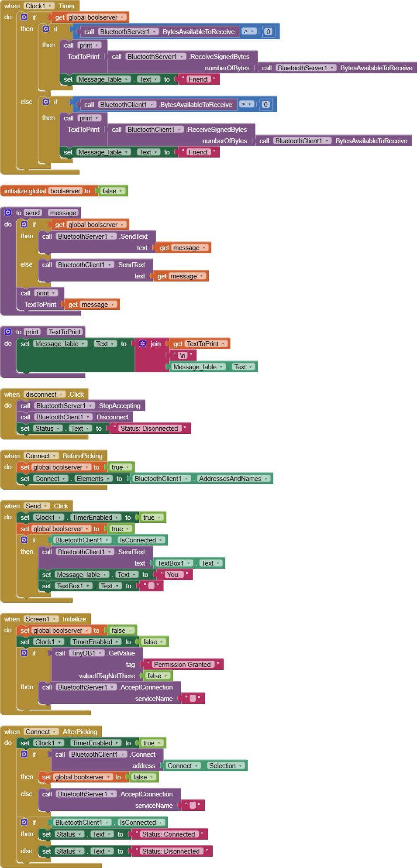
Task: Open gear on if block with BluetoothClient1.Connect
Action: (x=24, y=754)
